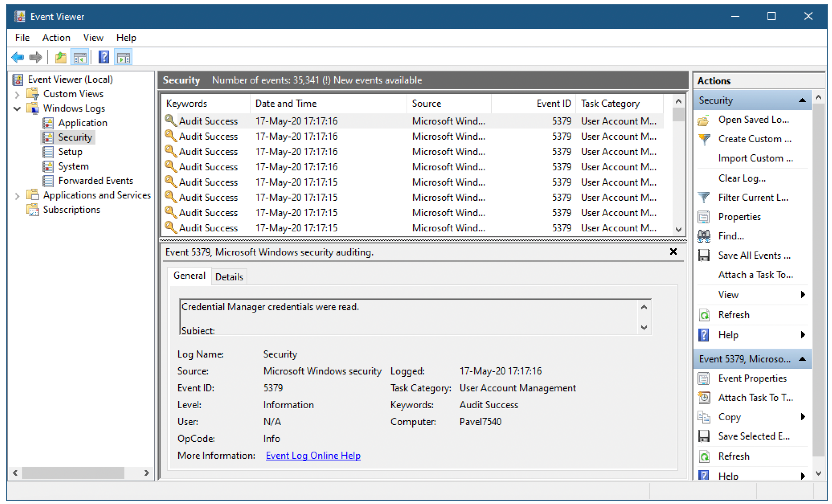
Task: Switch to the Details tab
Action: tap(229, 277)
